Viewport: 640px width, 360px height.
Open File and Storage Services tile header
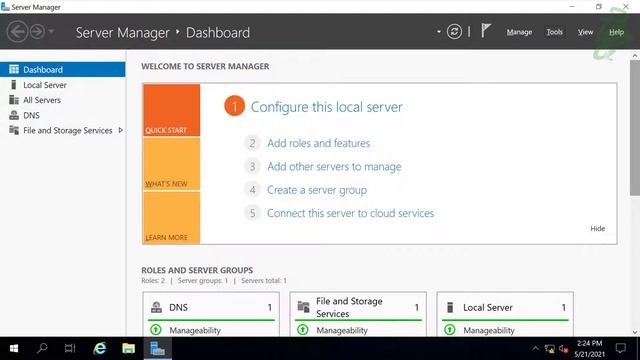click(358, 307)
